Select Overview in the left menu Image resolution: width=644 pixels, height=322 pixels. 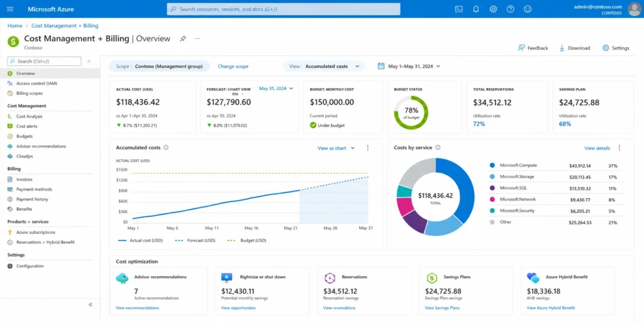[50, 74]
